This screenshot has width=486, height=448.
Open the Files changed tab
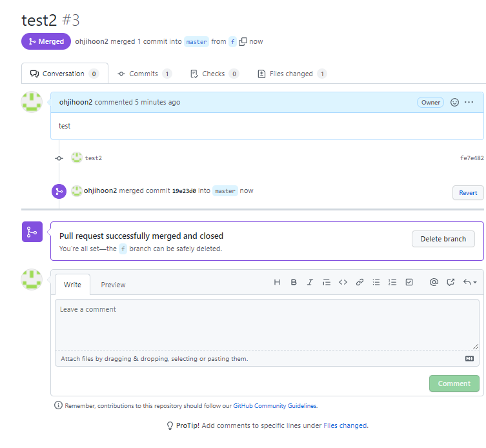pos(292,74)
